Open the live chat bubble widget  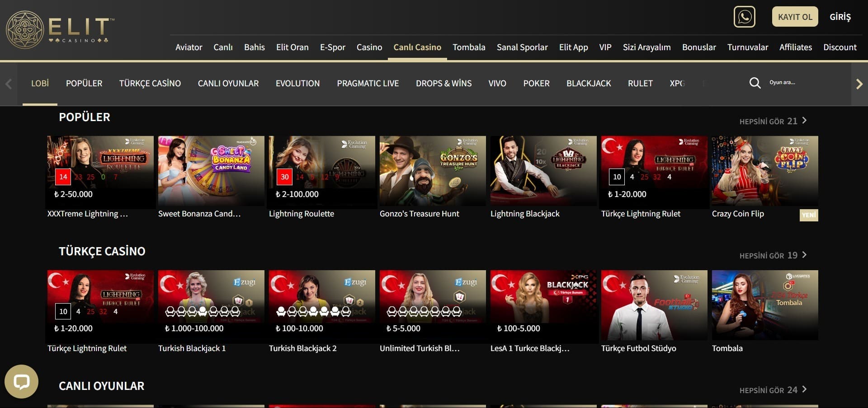pyautogui.click(x=21, y=381)
